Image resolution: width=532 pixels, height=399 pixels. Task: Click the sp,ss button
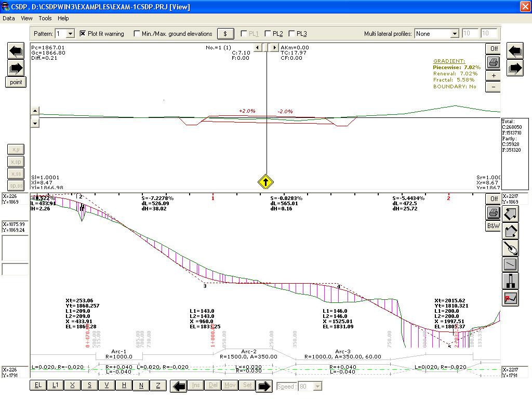[16, 185]
